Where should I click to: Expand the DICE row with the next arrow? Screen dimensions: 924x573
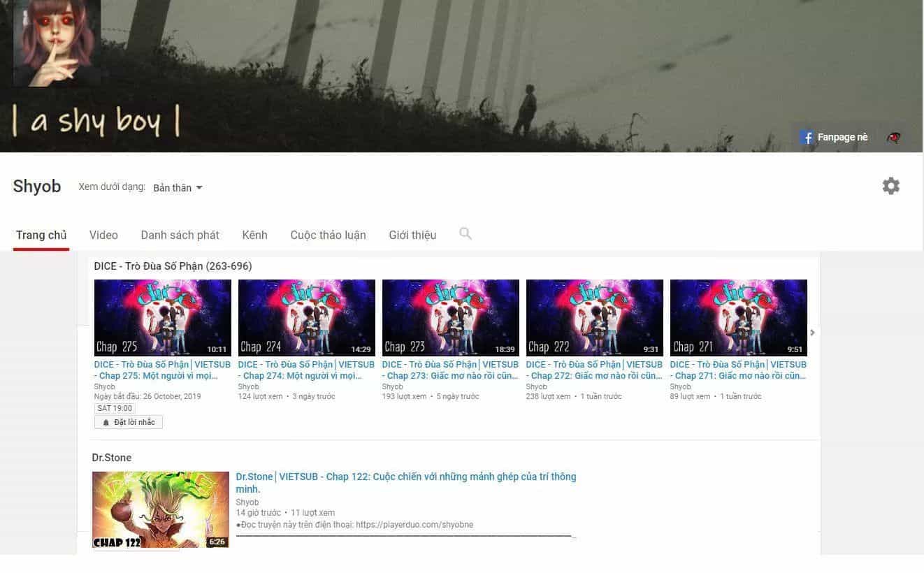click(x=812, y=333)
